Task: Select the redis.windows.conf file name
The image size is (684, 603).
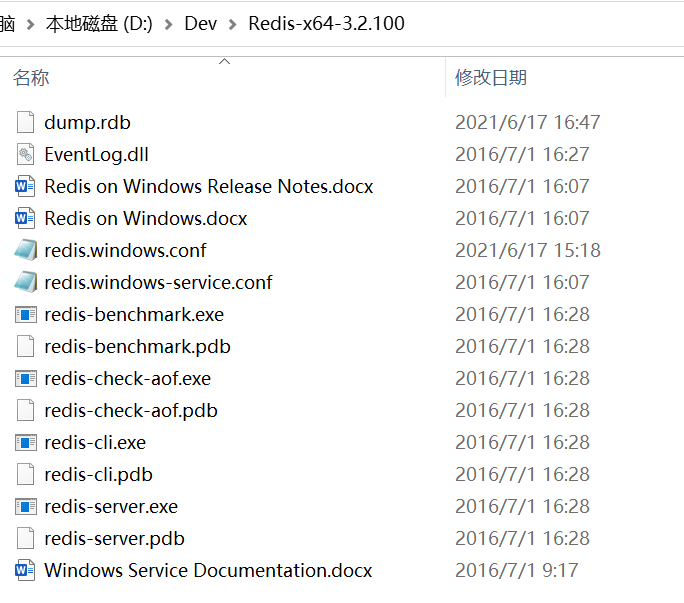Action: pos(125,250)
